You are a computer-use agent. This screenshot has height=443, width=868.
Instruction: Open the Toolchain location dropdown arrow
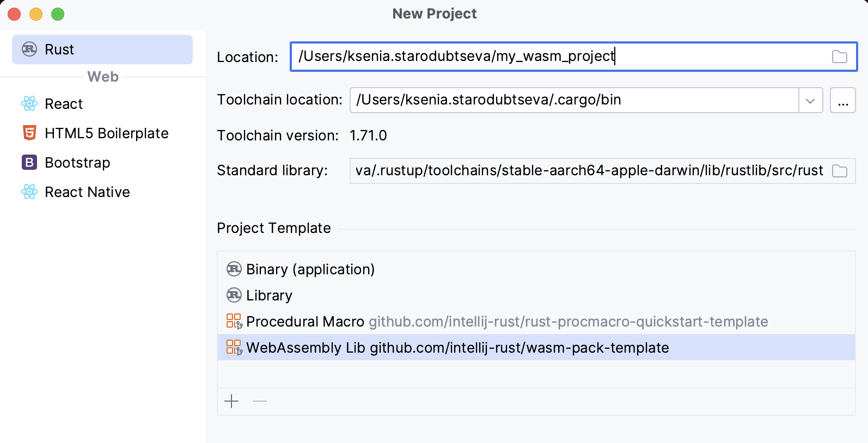[x=810, y=101]
